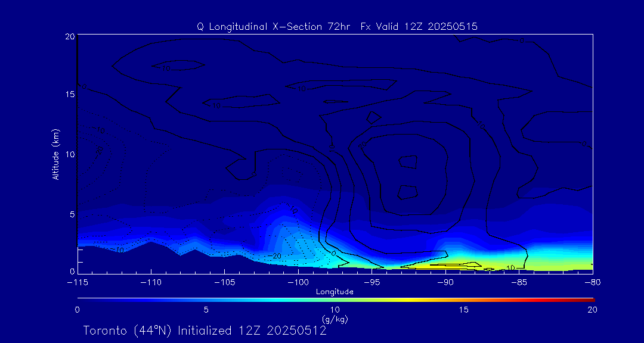The height and width of the screenshot is (343, 644).
Task: Click the innermost closed contour near 9 km altitude
Action: click(x=408, y=161)
